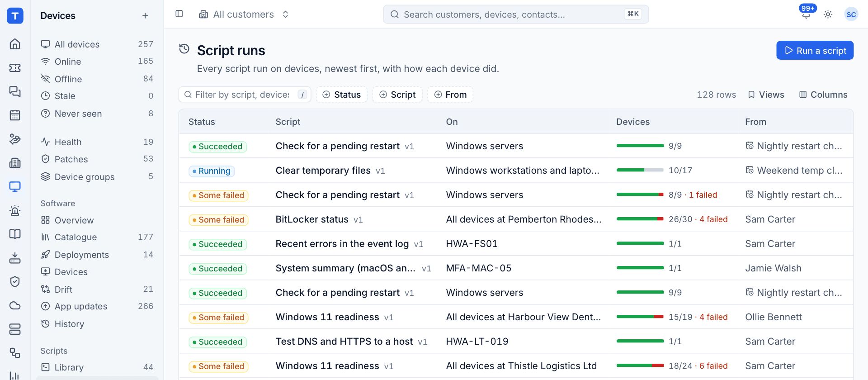Viewport: 868px width, 380px height.
Task: Open the Status filter dropdown
Action: tap(342, 95)
